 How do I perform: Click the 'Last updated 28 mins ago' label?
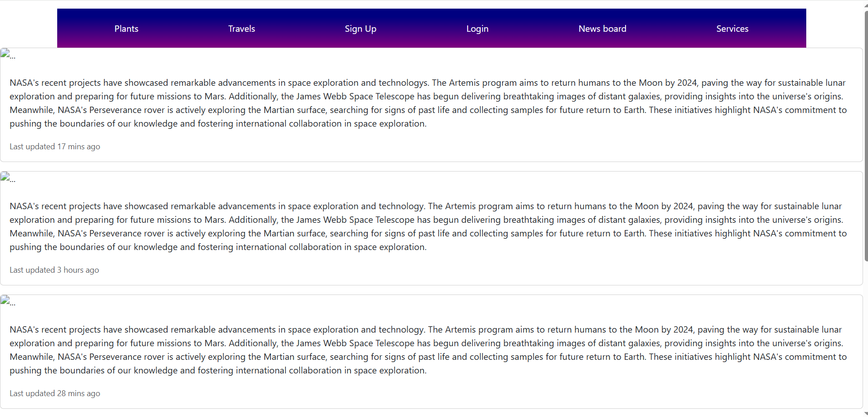[x=55, y=393]
